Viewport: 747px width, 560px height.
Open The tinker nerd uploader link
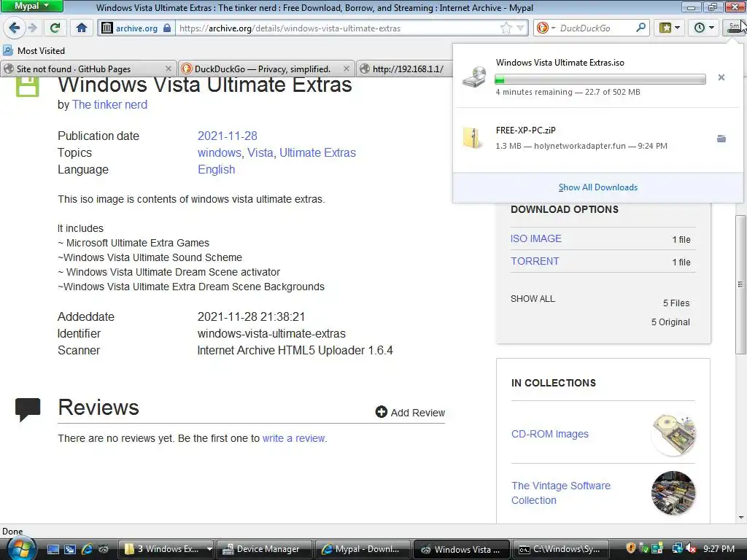coord(109,105)
